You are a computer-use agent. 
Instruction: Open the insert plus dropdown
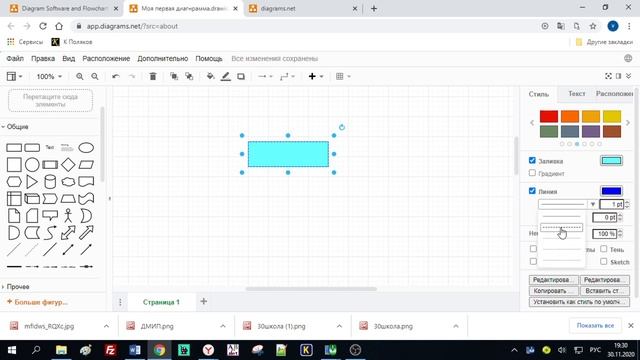point(316,76)
